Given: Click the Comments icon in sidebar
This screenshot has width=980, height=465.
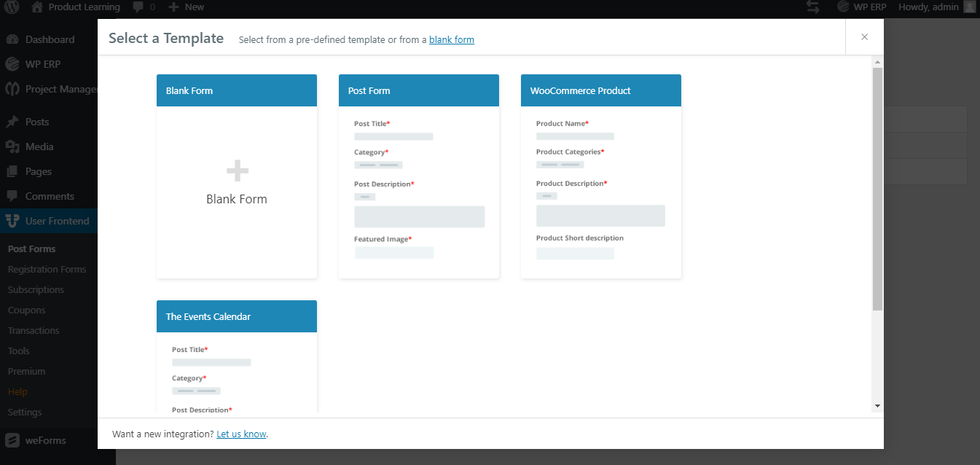Looking at the screenshot, I should coord(12,196).
